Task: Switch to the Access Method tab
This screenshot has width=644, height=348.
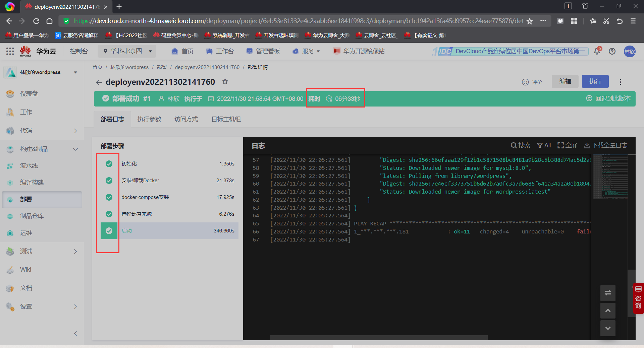Action: (x=186, y=119)
